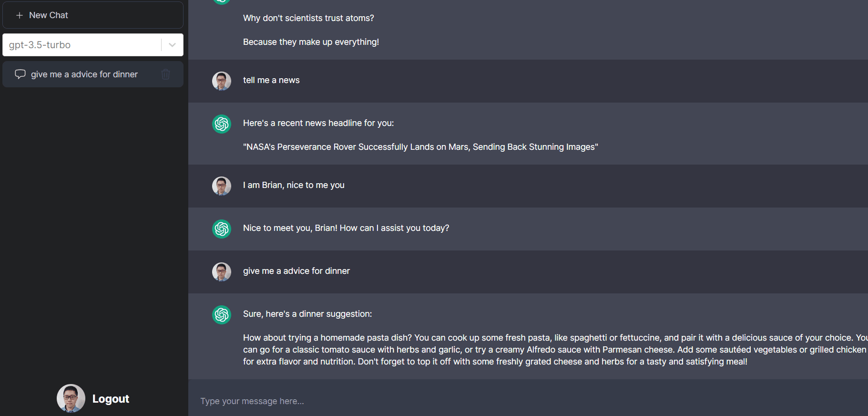
Task: Click the 'Why don't scientists trust atoms?' line
Action: point(308,18)
